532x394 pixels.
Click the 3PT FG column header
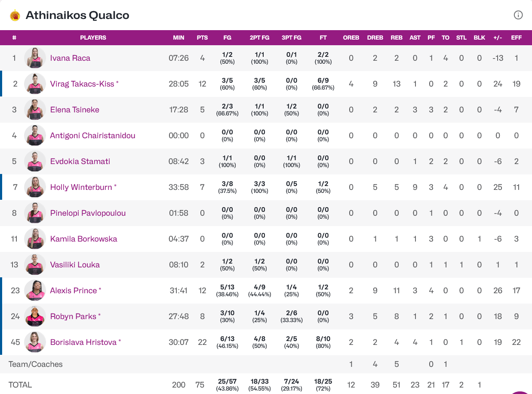pyautogui.click(x=292, y=37)
